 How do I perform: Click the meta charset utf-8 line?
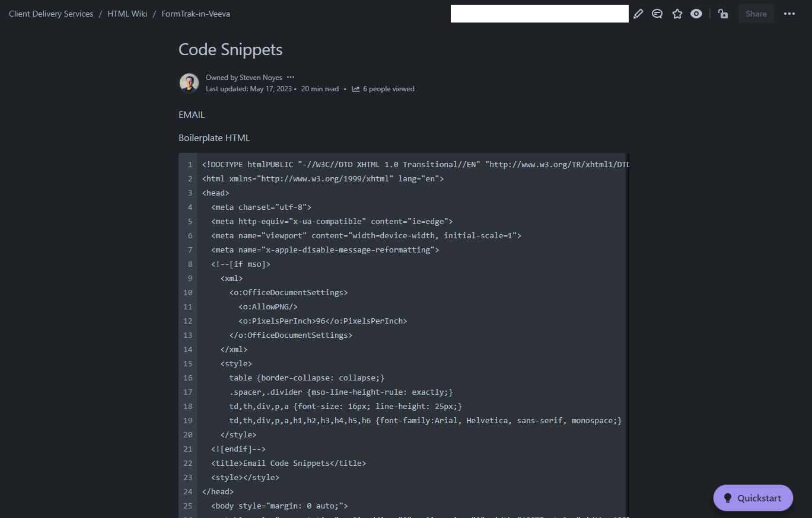tap(261, 207)
